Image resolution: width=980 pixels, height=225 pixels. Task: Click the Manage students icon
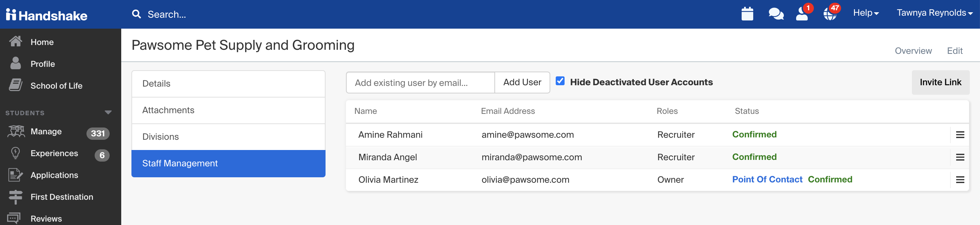pyautogui.click(x=16, y=131)
